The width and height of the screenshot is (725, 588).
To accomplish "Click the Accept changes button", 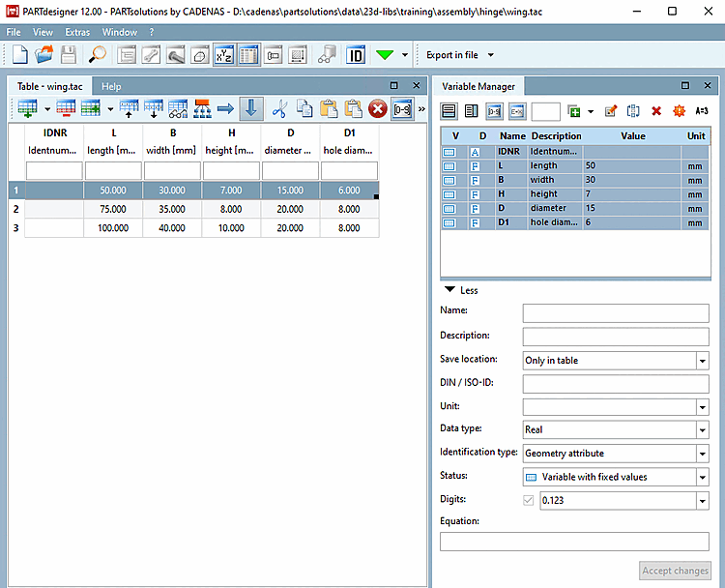I will 676,571.
